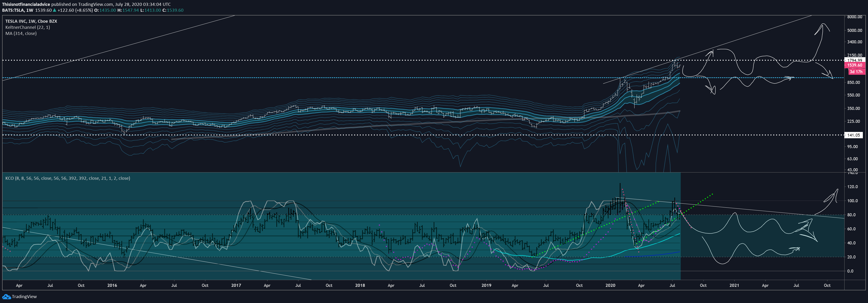
Task: Click the O:1435.00 open value
Action: pos(105,10)
